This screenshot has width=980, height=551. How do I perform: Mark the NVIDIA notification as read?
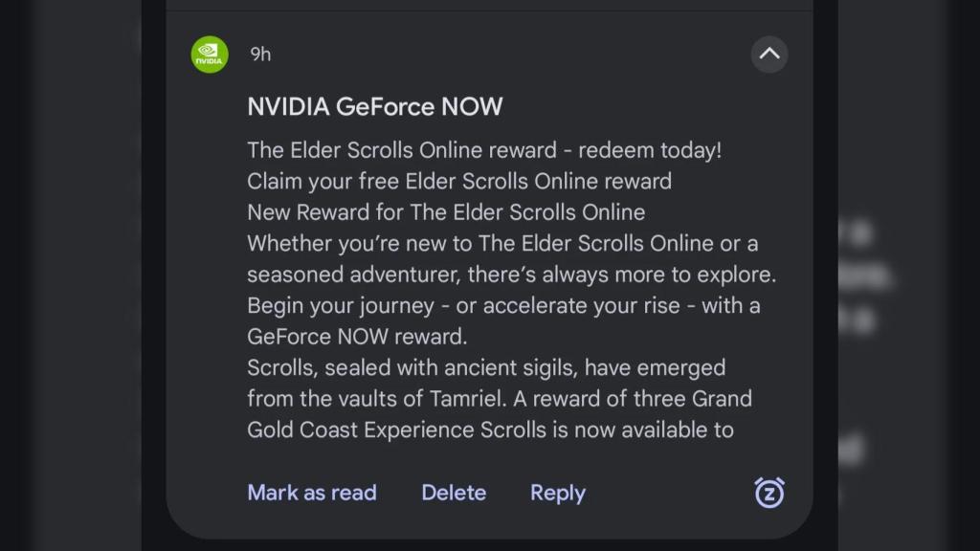(x=312, y=493)
